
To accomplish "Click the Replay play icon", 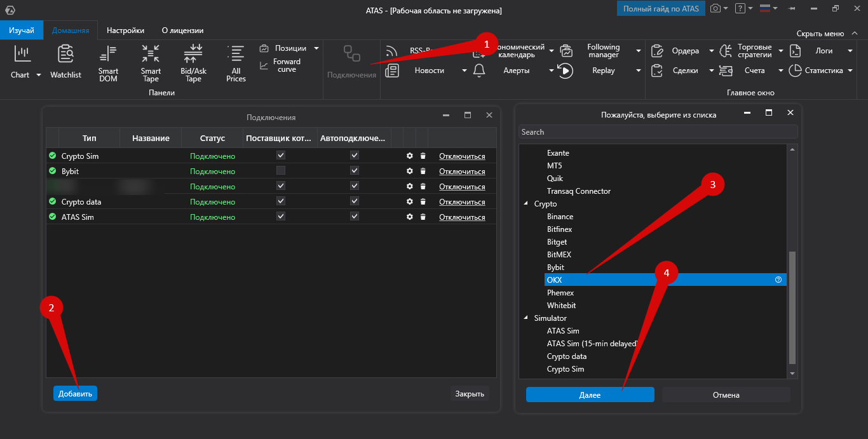I will coord(566,71).
